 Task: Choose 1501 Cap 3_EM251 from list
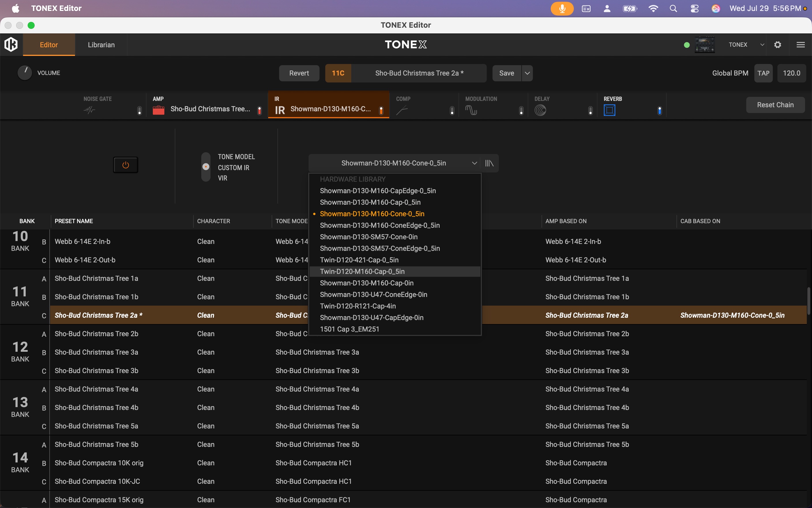[x=395, y=329]
